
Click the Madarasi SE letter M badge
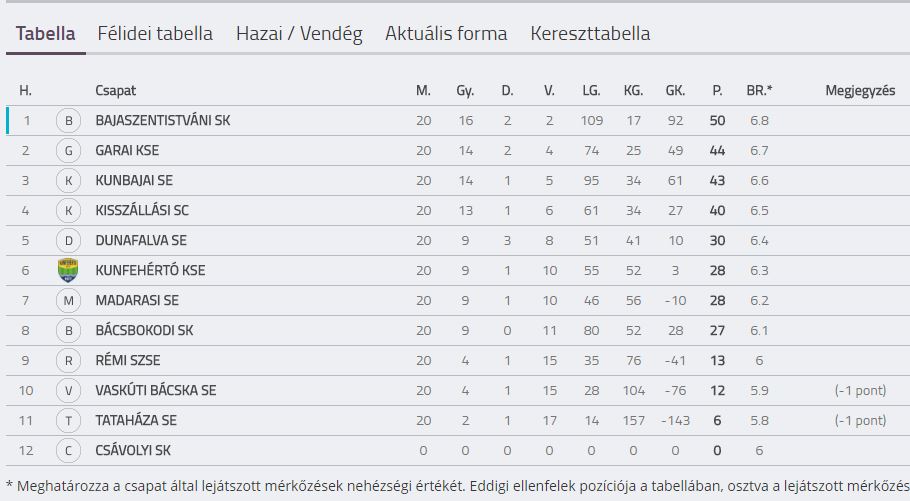point(68,301)
